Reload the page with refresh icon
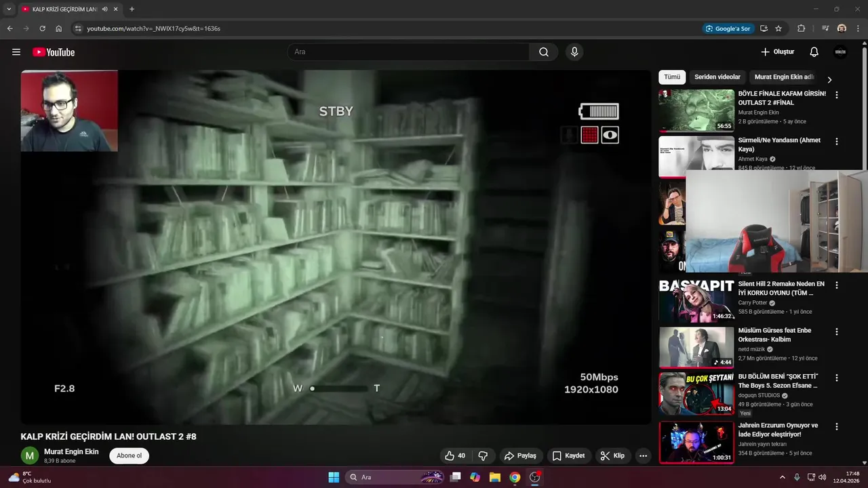This screenshot has width=868, height=488. (x=42, y=28)
